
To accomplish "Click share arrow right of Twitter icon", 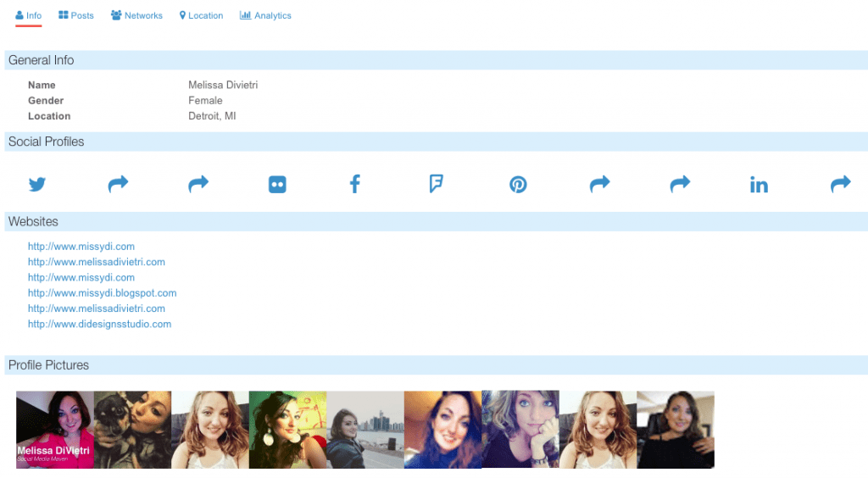I will pos(118,184).
